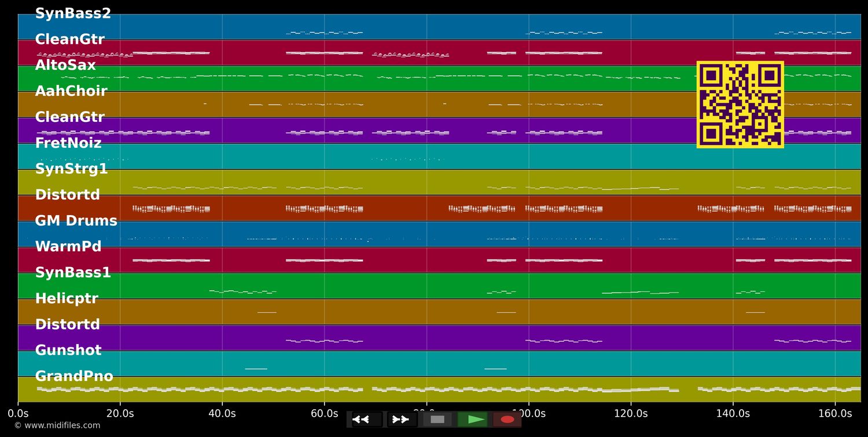Select the SynBass2 track label
The width and height of the screenshot is (868, 437).
[x=73, y=14]
